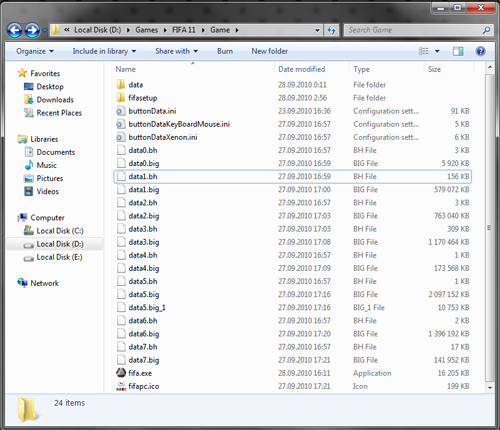Sort by the Name column header

pos(125,69)
